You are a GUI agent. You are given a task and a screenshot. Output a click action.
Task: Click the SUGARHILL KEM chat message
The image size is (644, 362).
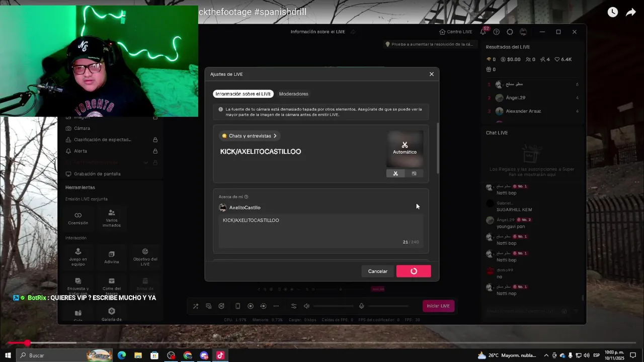514,210
